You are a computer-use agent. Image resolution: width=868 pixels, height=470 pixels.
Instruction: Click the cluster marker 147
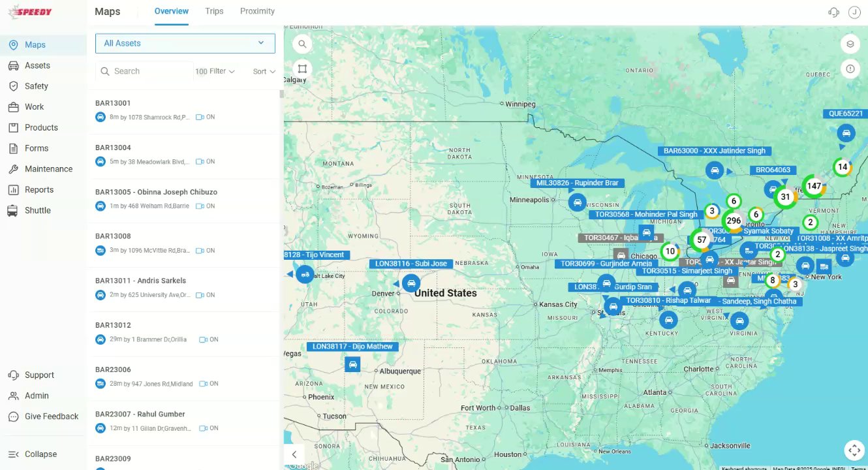pyautogui.click(x=813, y=186)
